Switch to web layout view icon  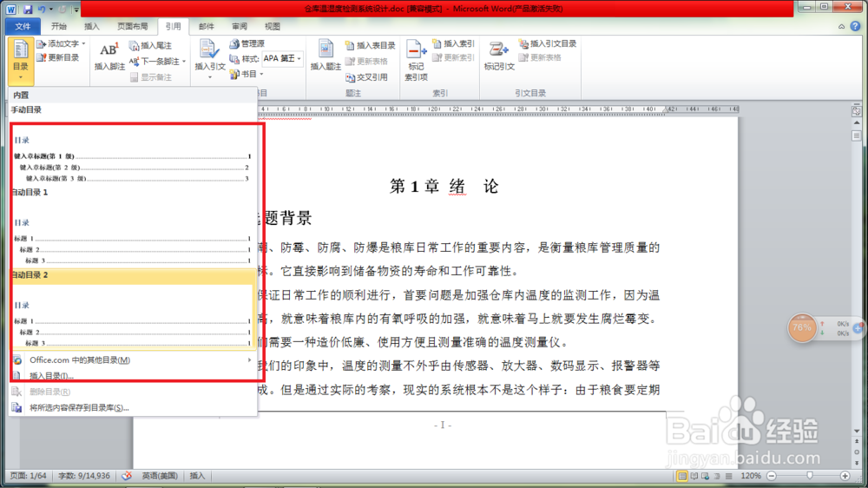(x=705, y=476)
